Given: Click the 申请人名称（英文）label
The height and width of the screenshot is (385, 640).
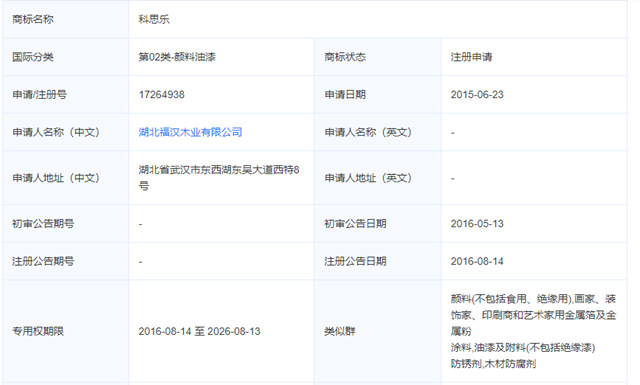Looking at the screenshot, I should pyautogui.click(x=368, y=132).
